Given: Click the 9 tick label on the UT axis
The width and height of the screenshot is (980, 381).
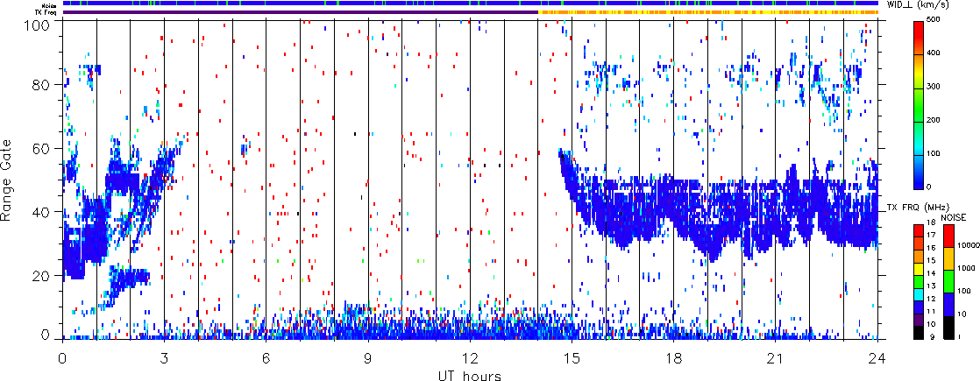Looking at the screenshot, I should 368,359.
